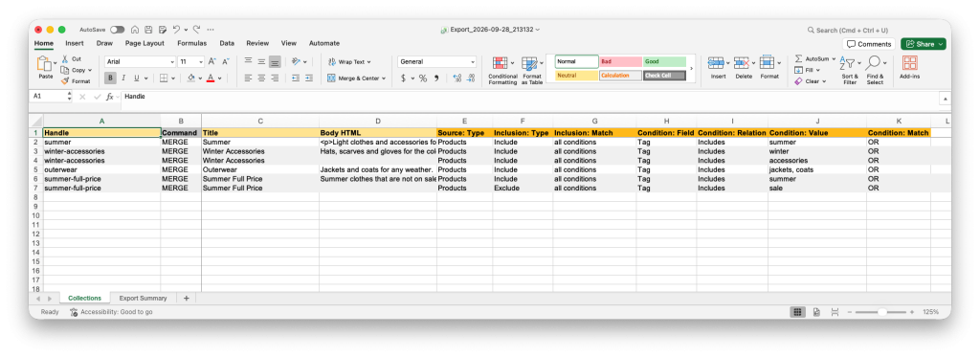
Task: Align text left
Action: click(248, 78)
